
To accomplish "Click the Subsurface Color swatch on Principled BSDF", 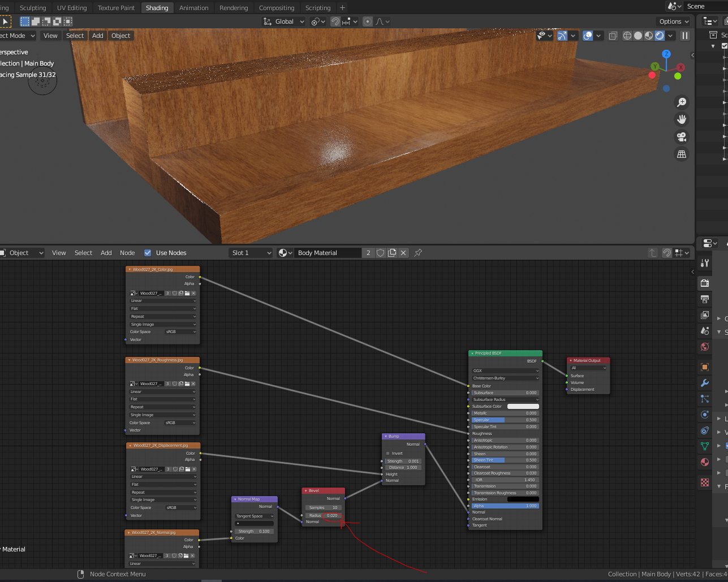I will point(523,406).
